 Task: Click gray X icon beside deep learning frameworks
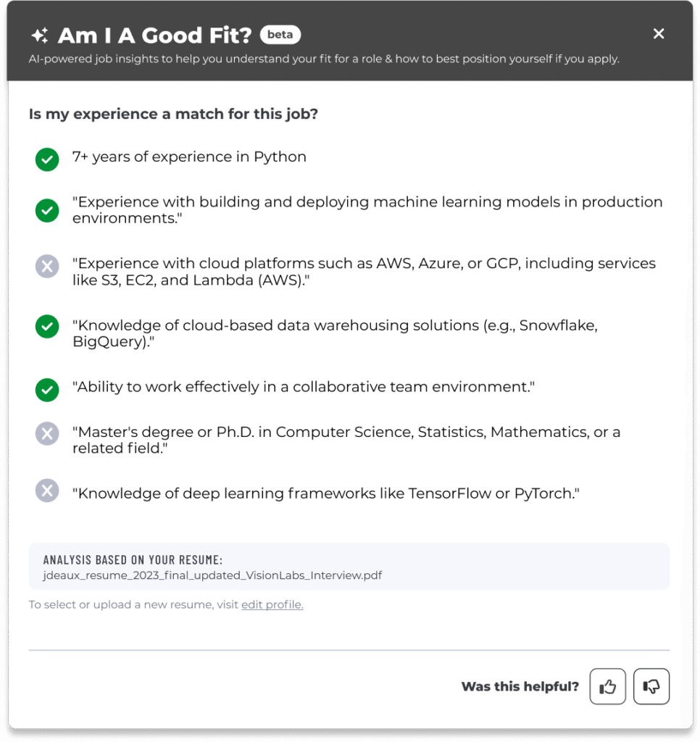coord(47,491)
